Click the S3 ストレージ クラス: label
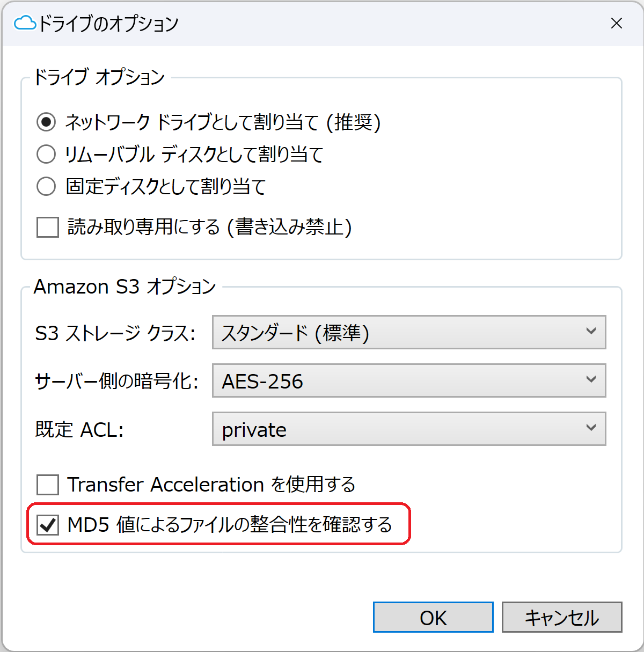Image resolution: width=644 pixels, height=652 pixels. pyautogui.click(x=115, y=333)
